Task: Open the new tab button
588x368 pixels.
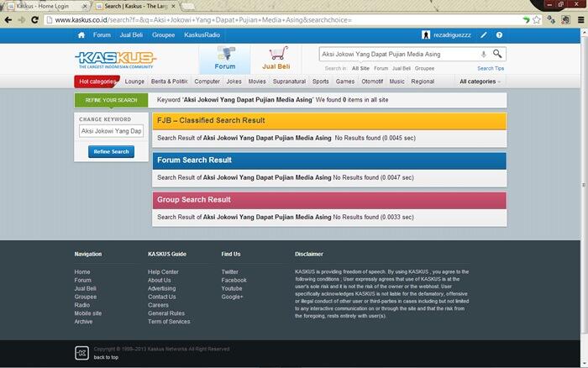Action: click(x=187, y=6)
